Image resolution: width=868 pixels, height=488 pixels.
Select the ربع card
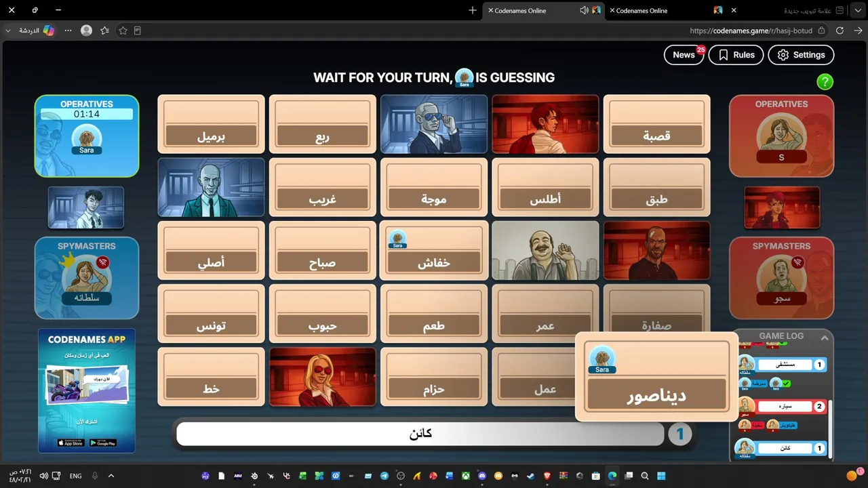(x=322, y=124)
